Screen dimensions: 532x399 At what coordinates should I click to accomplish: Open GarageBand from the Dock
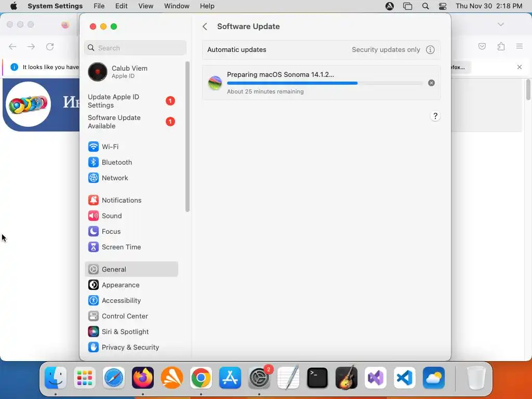point(347,378)
